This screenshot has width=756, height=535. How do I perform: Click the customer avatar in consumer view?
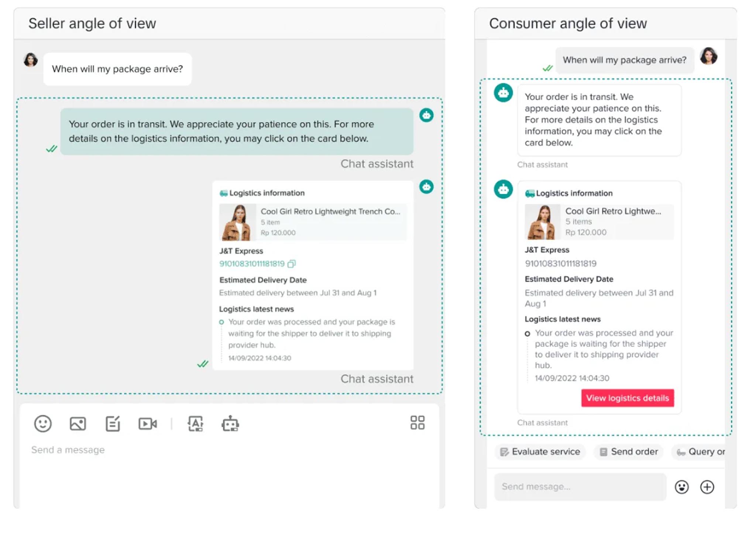708,56
